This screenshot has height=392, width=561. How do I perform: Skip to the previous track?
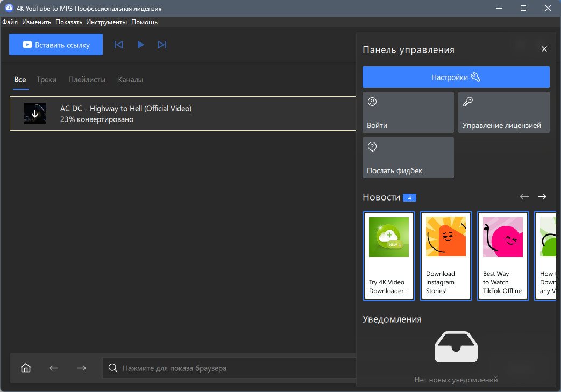[x=118, y=45]
